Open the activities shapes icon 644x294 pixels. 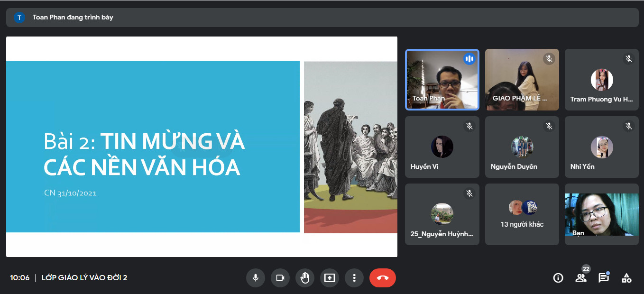coord(626,278)
